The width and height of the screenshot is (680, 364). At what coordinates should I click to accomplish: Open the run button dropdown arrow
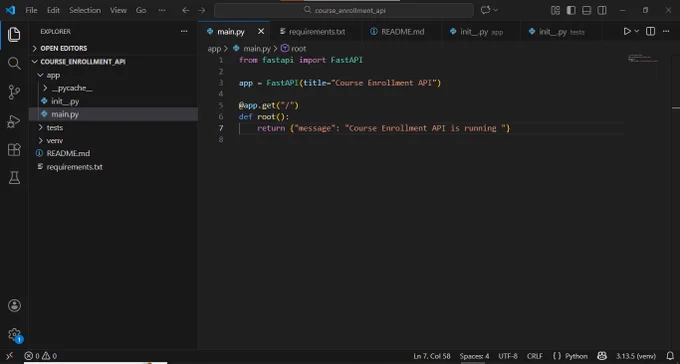[x=637, y=31]
